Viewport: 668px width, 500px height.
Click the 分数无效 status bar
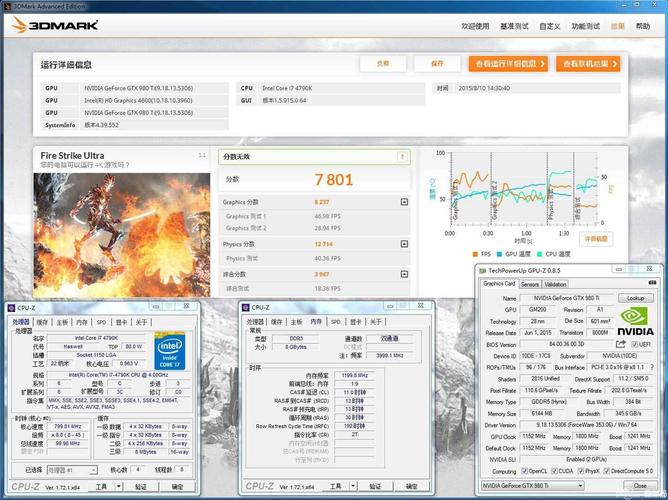click(314, 157)
